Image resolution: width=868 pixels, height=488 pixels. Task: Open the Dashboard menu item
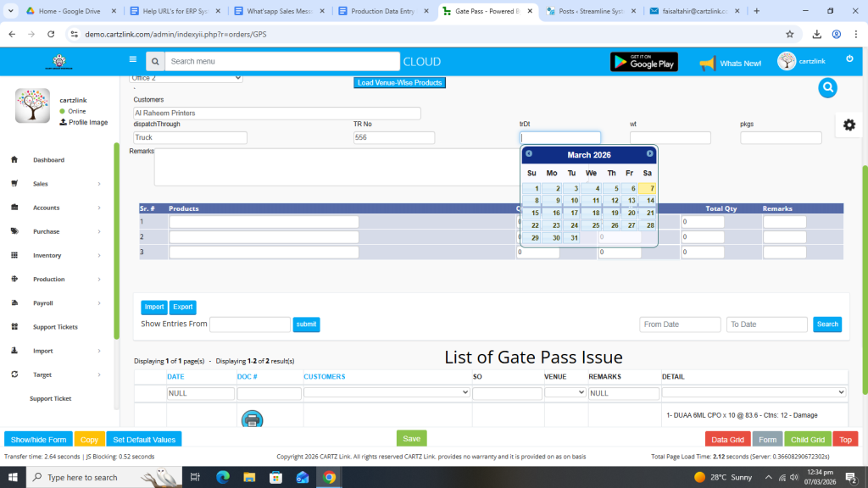48,160
